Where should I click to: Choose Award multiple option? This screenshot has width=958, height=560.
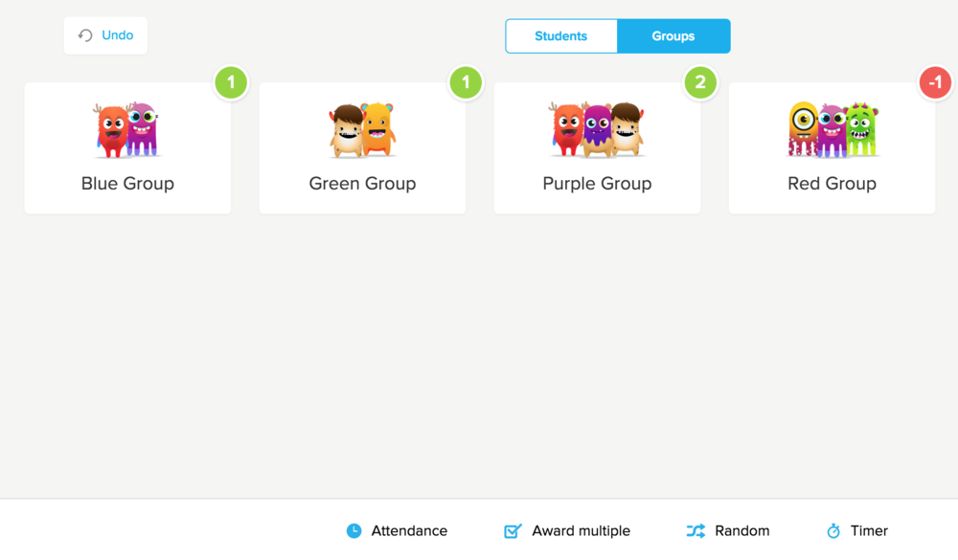click(x=581, y=530)
